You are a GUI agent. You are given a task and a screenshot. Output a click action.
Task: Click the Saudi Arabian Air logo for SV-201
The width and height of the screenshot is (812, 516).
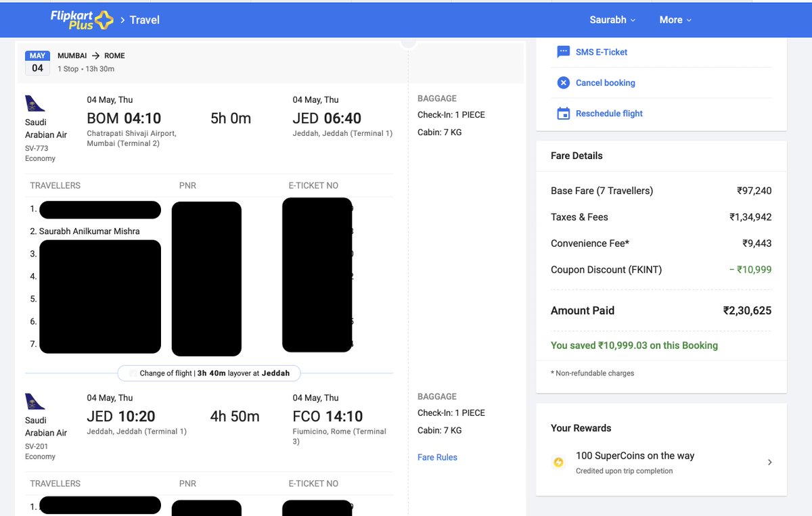point(35,402)
